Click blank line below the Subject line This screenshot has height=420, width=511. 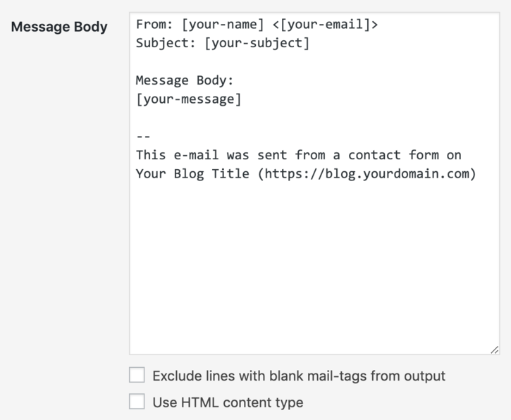[x=211, y=62]
